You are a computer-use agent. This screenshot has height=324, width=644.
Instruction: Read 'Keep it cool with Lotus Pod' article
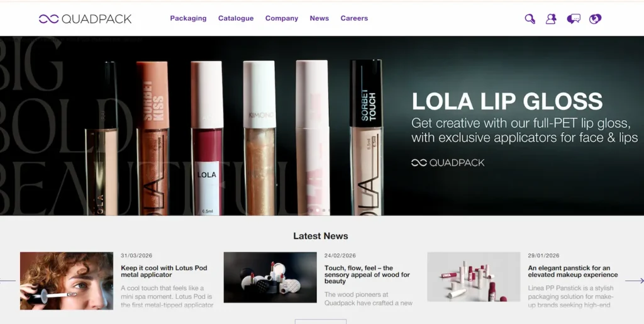pos(164,272)
